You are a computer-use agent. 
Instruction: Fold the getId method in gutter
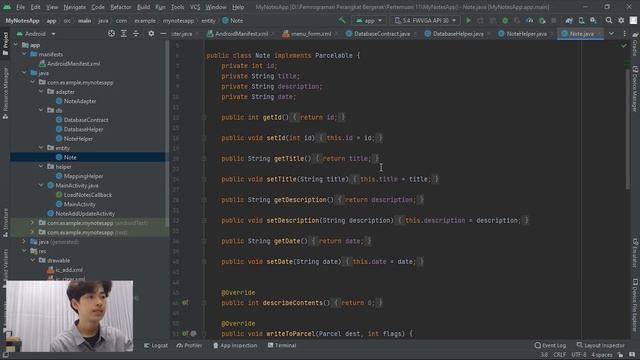pyautogui.click(x=204, y=117)
